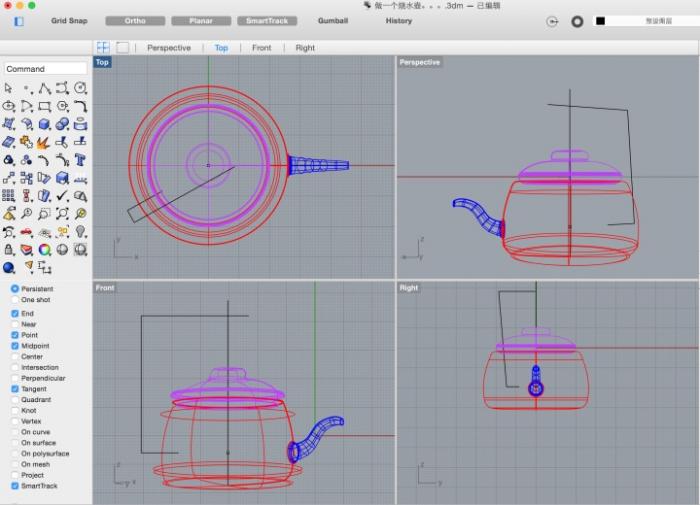Click the padlock Lock objects icon
This screenshot has height=505, width=700.
[x=9, y=249]
